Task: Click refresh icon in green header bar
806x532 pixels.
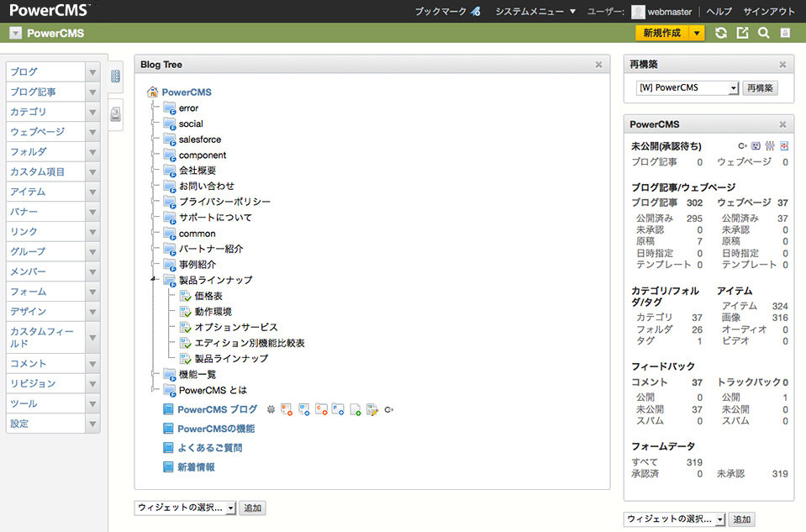Action: [721, 33]
